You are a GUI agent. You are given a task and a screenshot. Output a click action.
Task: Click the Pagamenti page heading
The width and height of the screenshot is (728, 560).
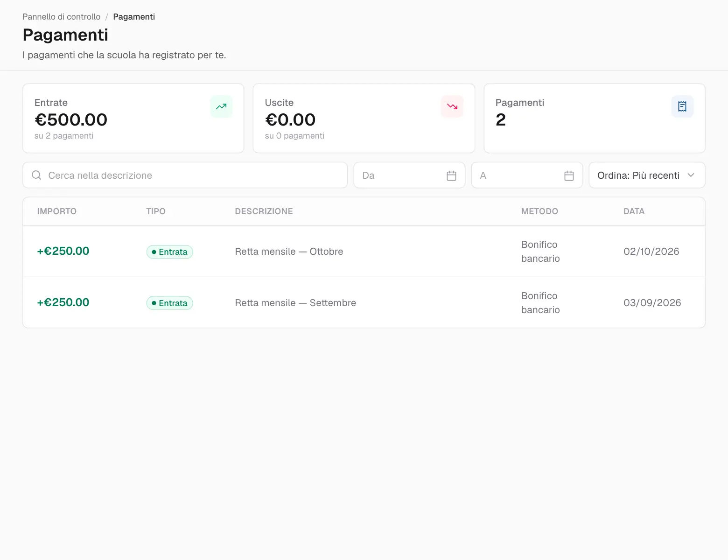(x=65, y=35)
